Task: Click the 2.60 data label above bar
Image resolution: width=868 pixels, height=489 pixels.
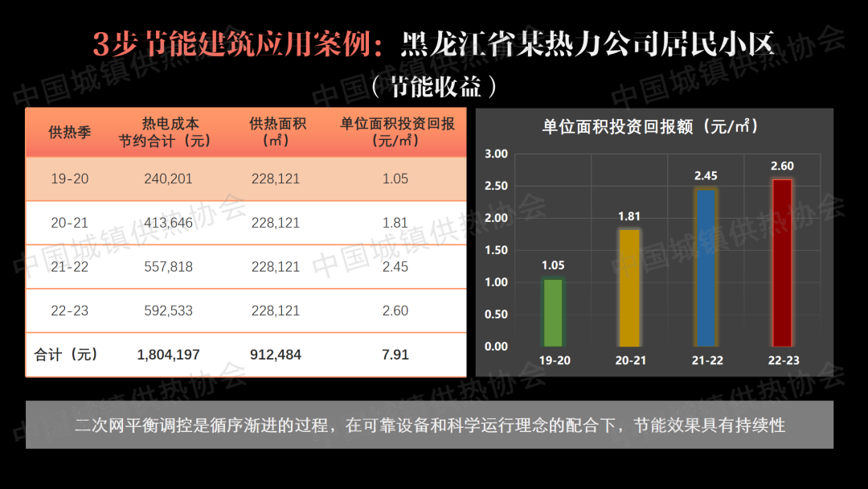Action: pyautogui.click(x=782, y=166)
